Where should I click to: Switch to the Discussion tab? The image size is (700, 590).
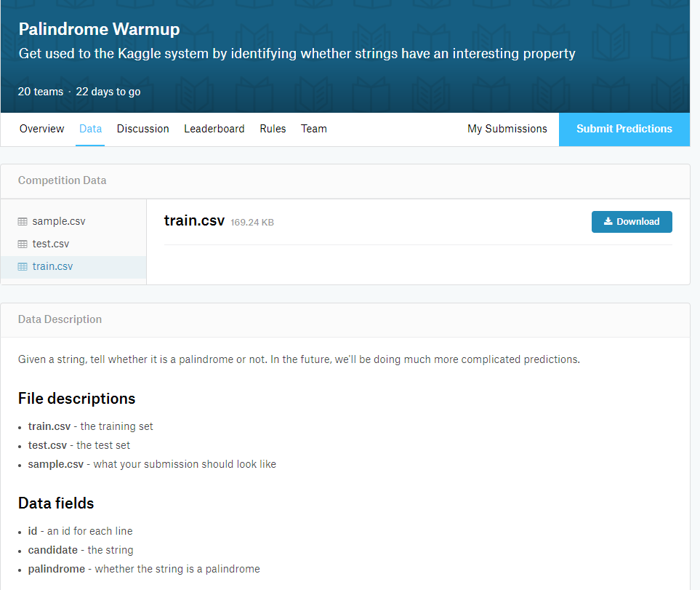[x=143, y=129]
